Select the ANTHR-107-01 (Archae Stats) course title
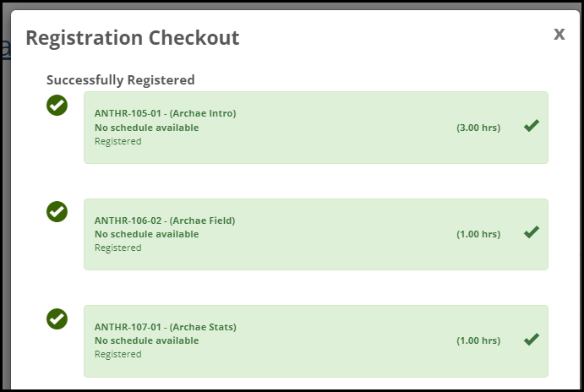584x392 pixels. (x=165, y=327)
